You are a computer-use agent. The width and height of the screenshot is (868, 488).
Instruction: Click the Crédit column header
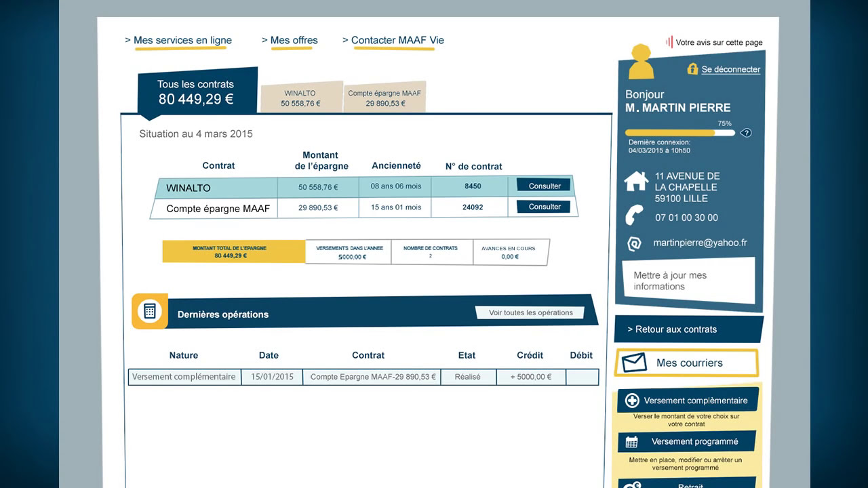point(530,355)
